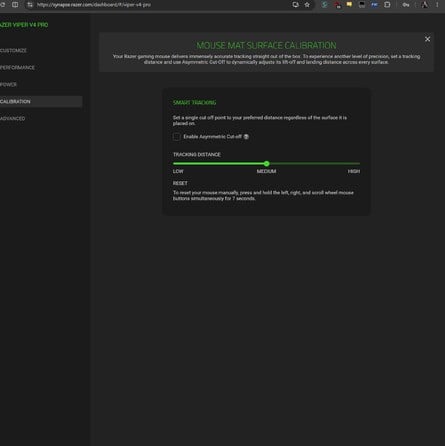445x446 pixels.
Task: Set tracking distance to HIGH label
Action: (x=354, y=171)
